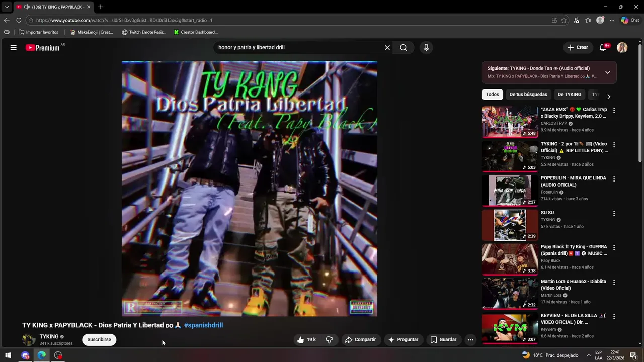Clear the search box with the X
This screenshot has height=362, width=644.
[387, 48]
